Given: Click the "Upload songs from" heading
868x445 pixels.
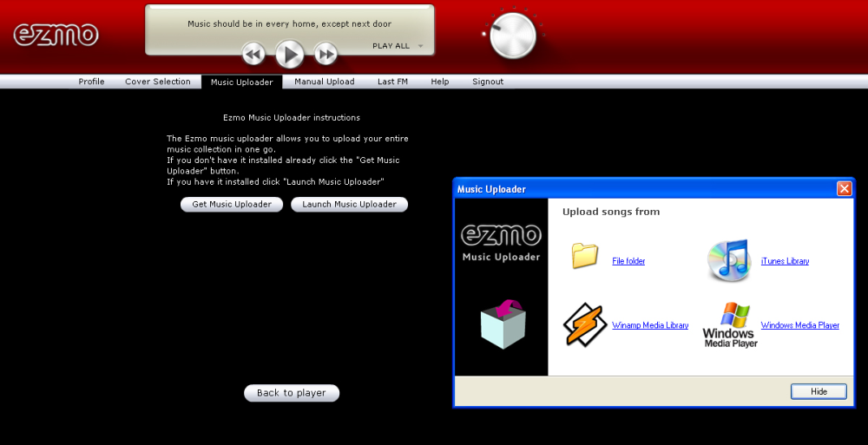Looking at the screenshot, I should pos(611,212).
